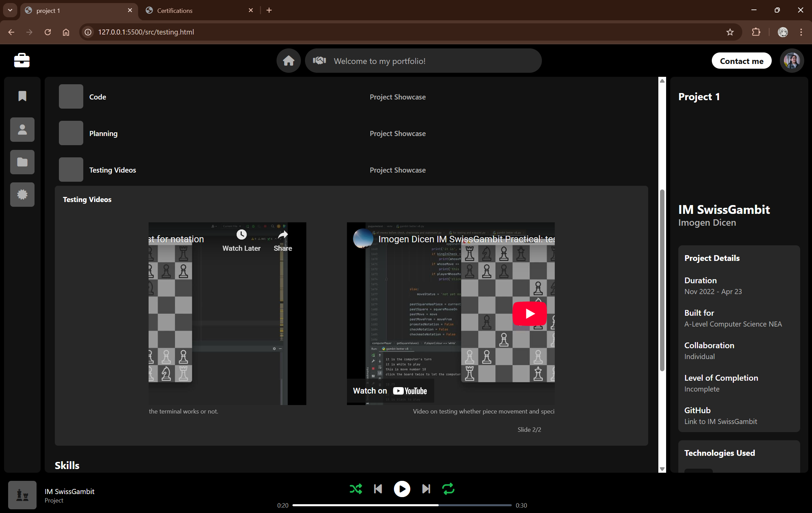Viewport: 812px width, 513px height.
Task: Select the Testing Videos list row
Action: point(112,170)
